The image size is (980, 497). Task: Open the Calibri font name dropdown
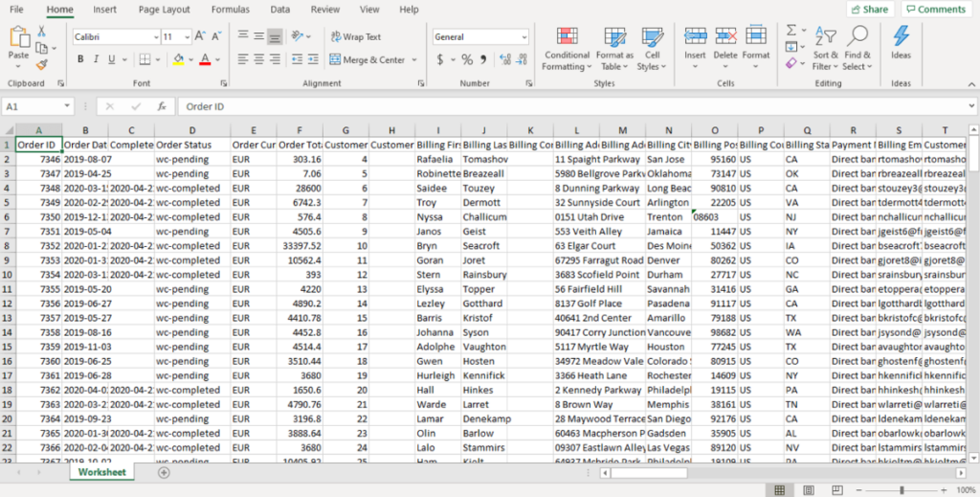tap(156, 37)
